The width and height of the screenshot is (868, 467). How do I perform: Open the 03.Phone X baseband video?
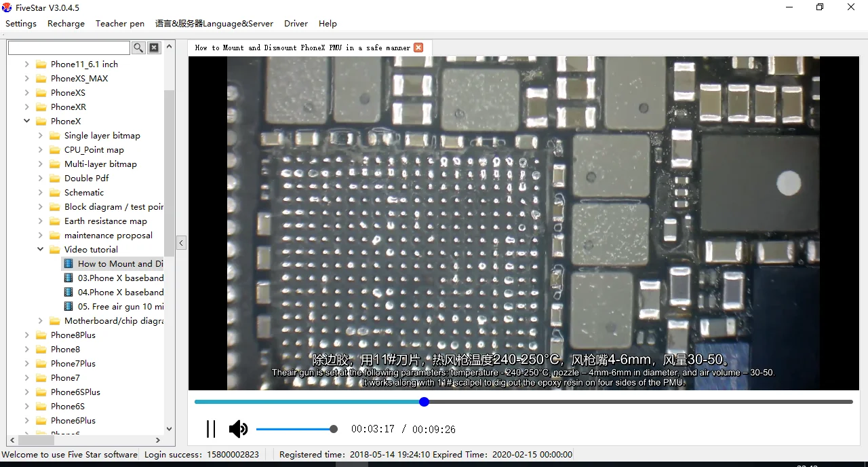[x=120, y=278]
